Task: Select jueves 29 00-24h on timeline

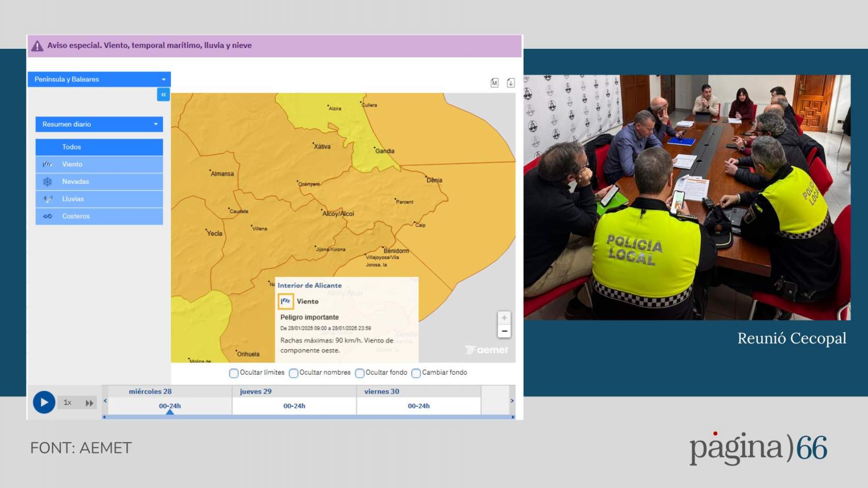Action: pyautogui.click(x=294, y=406)
